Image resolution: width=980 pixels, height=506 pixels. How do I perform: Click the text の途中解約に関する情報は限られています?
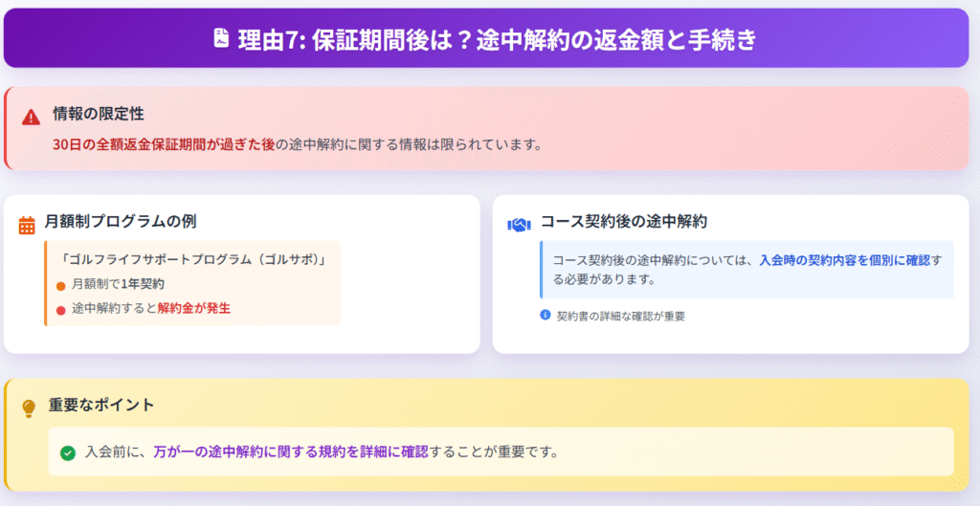[408, 144]
